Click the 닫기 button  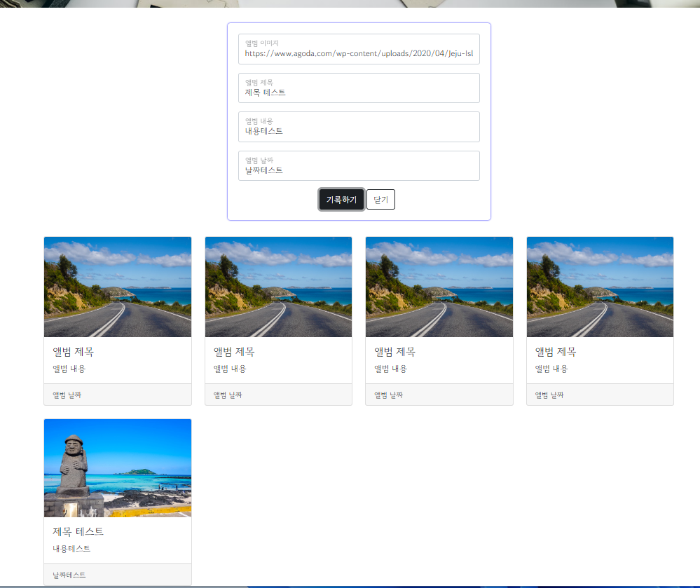380,200
